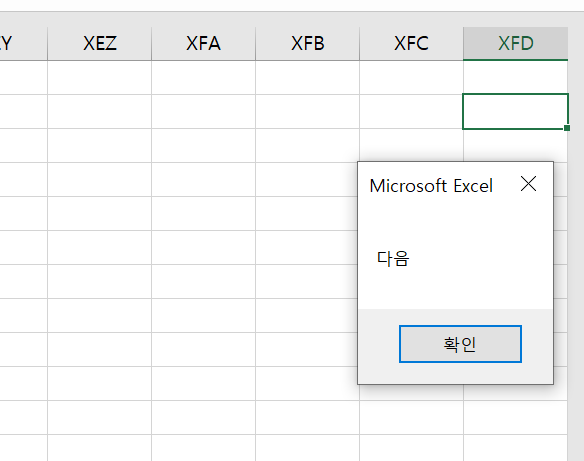Click the selected cell in column XFD
The image size is (584, 461).
pos(515,111)
